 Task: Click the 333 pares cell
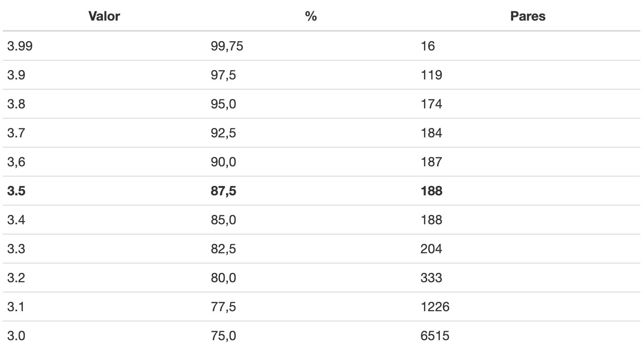528,278
